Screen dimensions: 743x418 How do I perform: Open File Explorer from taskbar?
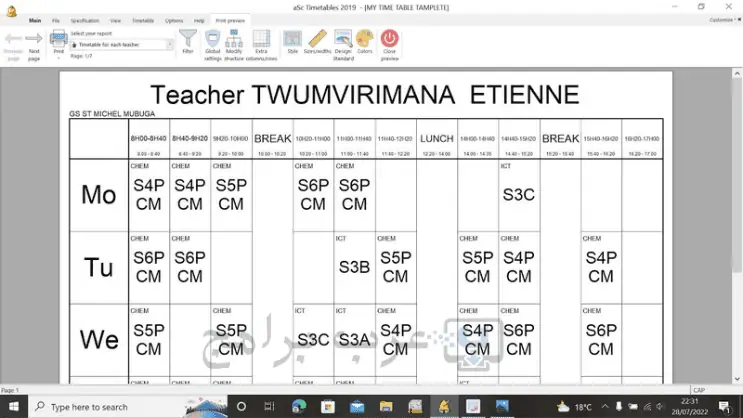click(x=386, y=406)
